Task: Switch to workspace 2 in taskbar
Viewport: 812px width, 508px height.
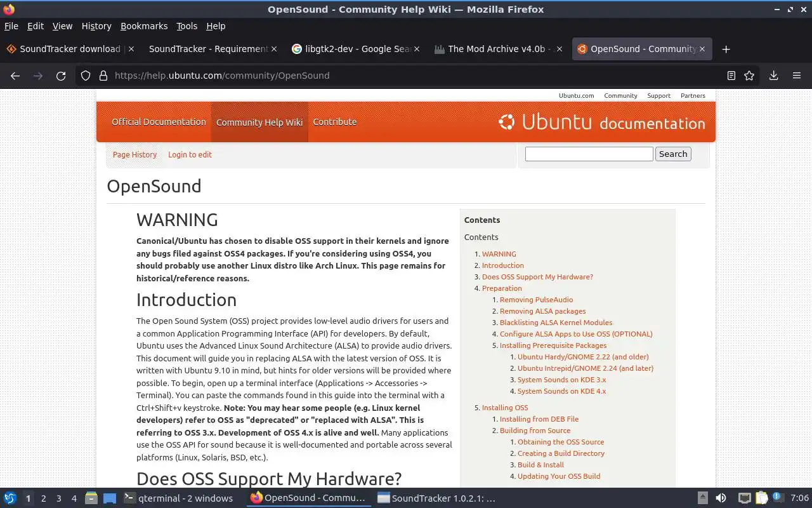Action: (43, 498)
